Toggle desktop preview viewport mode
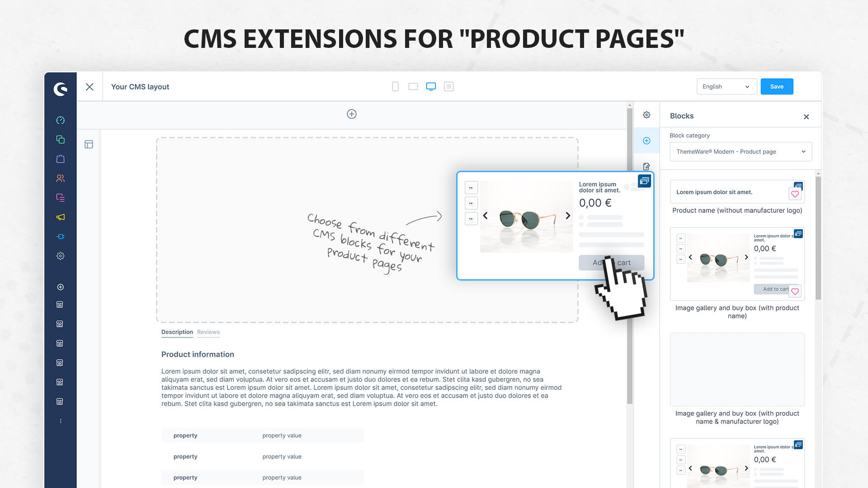Image resolution: width=868 pixels, height=488 pixels. [430, 86]
